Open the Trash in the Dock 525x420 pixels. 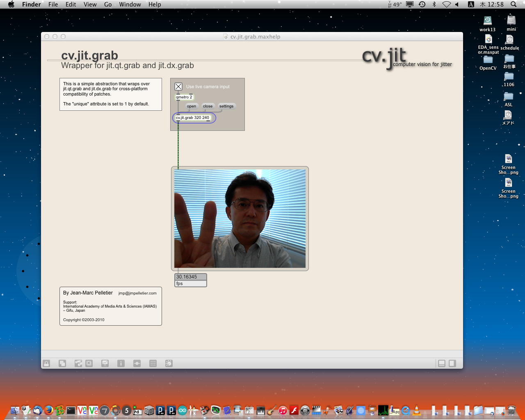click(x=511, y=410)
